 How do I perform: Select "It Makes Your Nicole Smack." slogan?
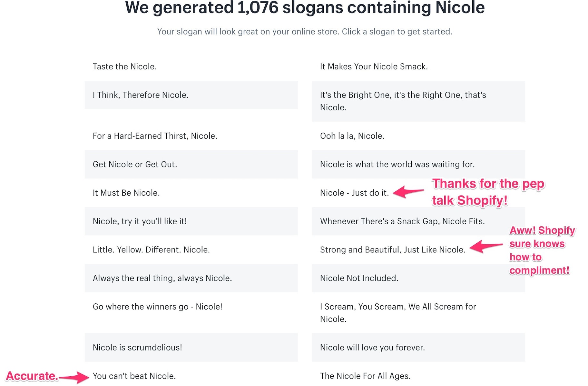pyautogui.click(x=374, y=66)
